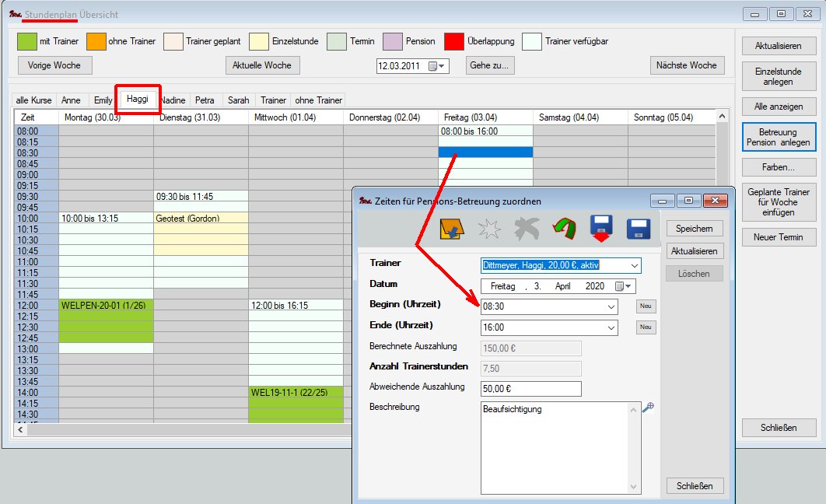Click the red Überlappung color swatch
The image size is (826, 504).
[x=454, y=41]
